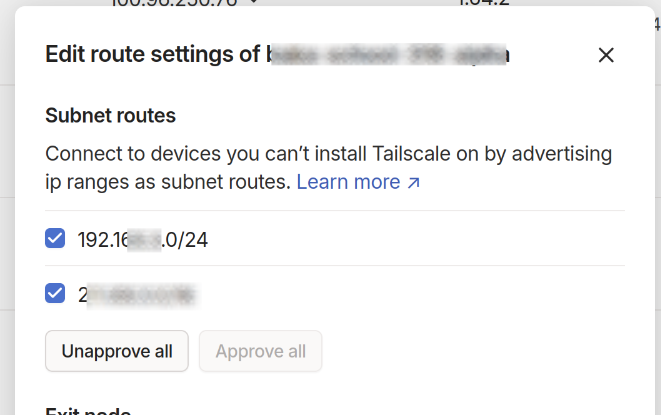Click the dimmed backdrop left of the dialog
The image size is (661, 415).
[x=7, y=200]
